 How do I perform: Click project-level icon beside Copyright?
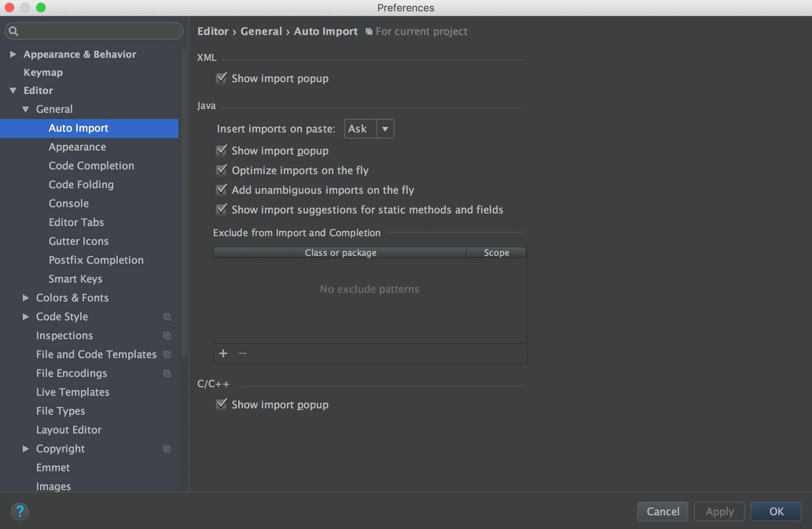click(167, 449)
